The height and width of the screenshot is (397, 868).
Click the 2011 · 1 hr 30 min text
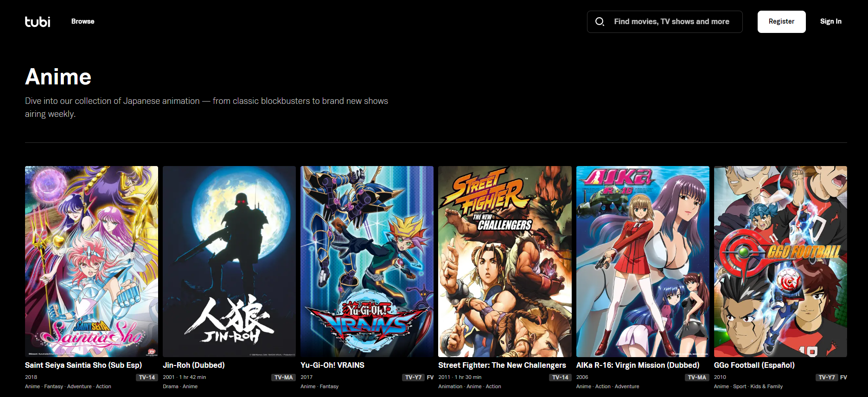click(460, 377)
